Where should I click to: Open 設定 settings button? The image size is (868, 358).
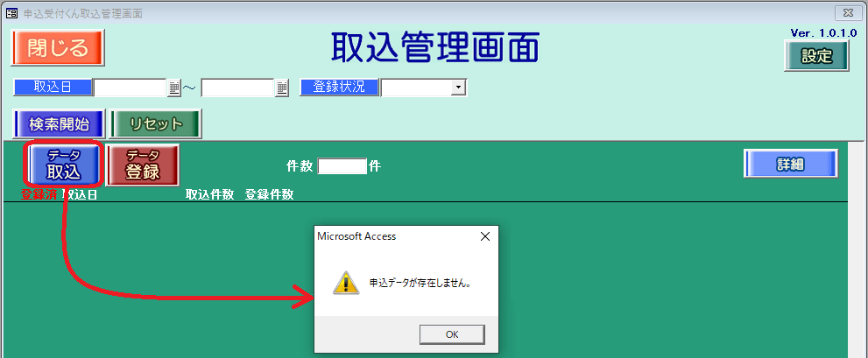[816, 56]
